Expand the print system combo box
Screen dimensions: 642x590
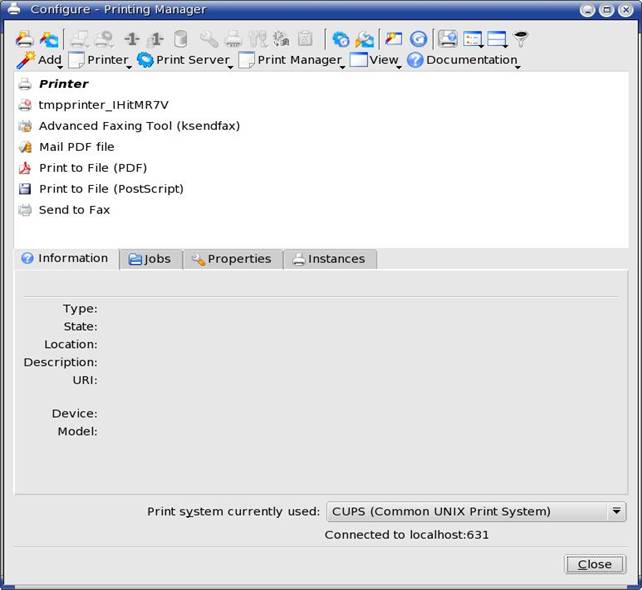click(616, 511)
